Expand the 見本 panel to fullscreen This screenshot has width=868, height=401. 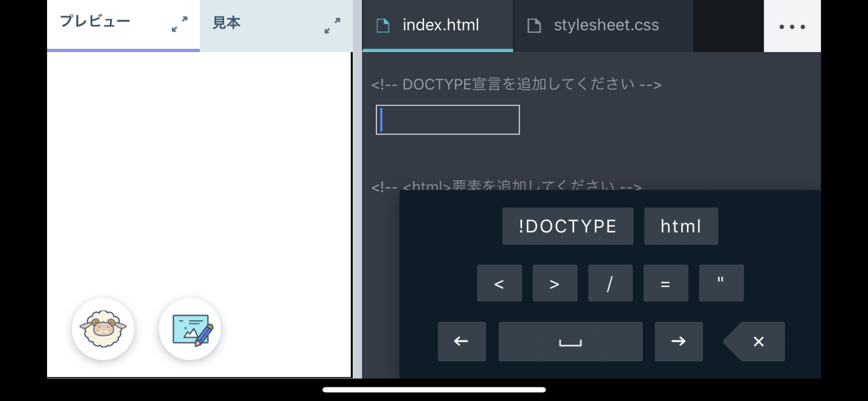click(x=332, y=25)
